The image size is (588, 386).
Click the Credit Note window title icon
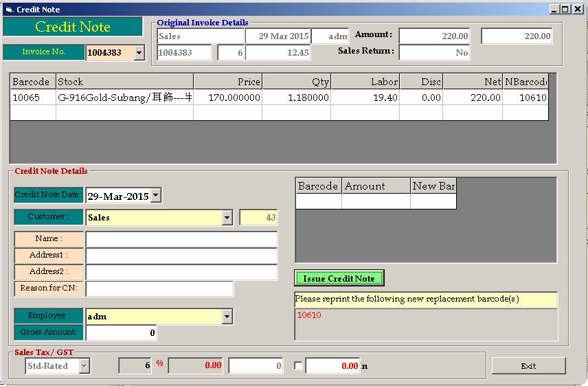tap(9, 10)
